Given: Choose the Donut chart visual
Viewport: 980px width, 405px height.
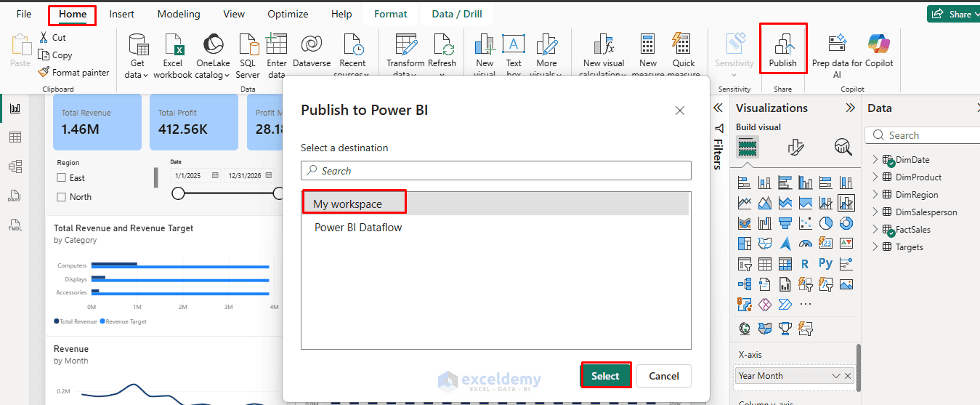Looking at the screenshot, I should coord(846,223).
